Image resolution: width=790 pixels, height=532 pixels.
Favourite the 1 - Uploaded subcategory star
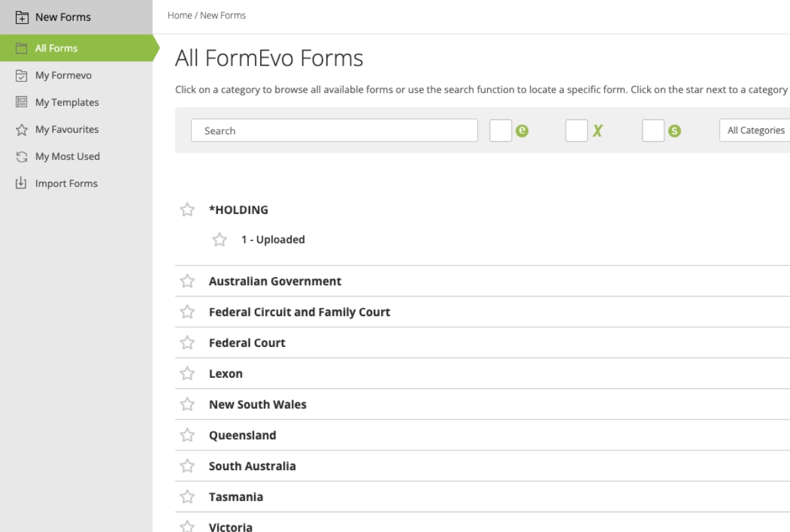tap(220, 240)
